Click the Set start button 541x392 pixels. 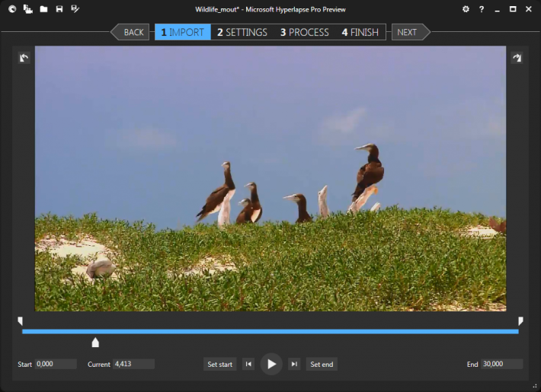pos(219,364)
